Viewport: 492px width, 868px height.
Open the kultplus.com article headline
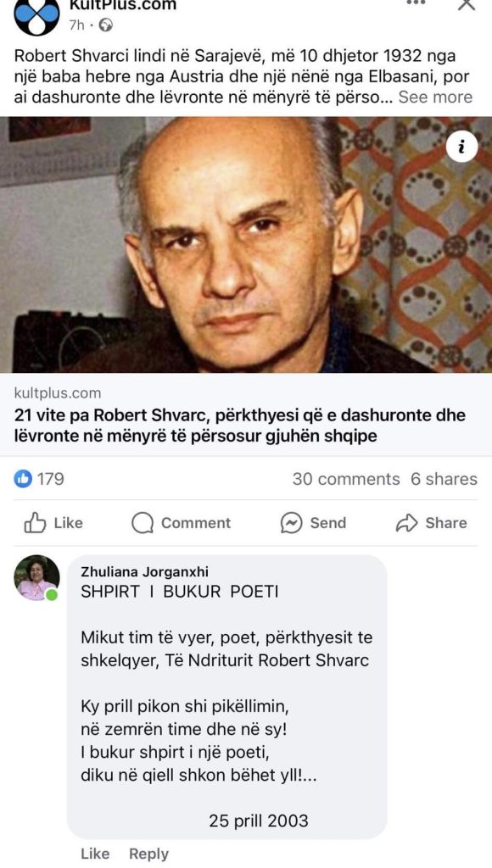pyautogui.click(x=240, y=426)
